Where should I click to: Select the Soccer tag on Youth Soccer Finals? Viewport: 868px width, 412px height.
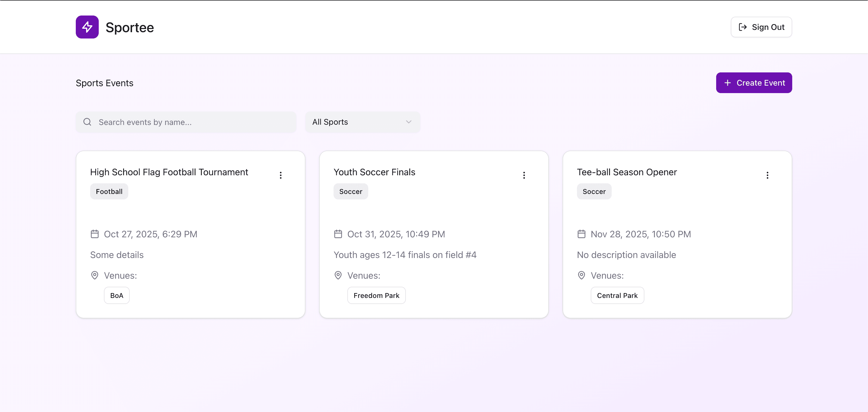350,191
